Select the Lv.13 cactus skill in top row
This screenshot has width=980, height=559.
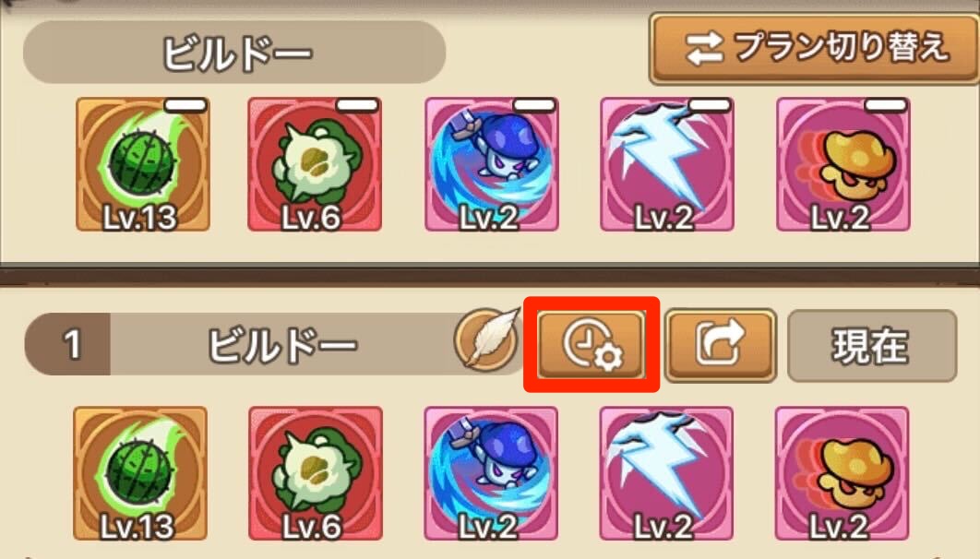click(x=143, y=164)
